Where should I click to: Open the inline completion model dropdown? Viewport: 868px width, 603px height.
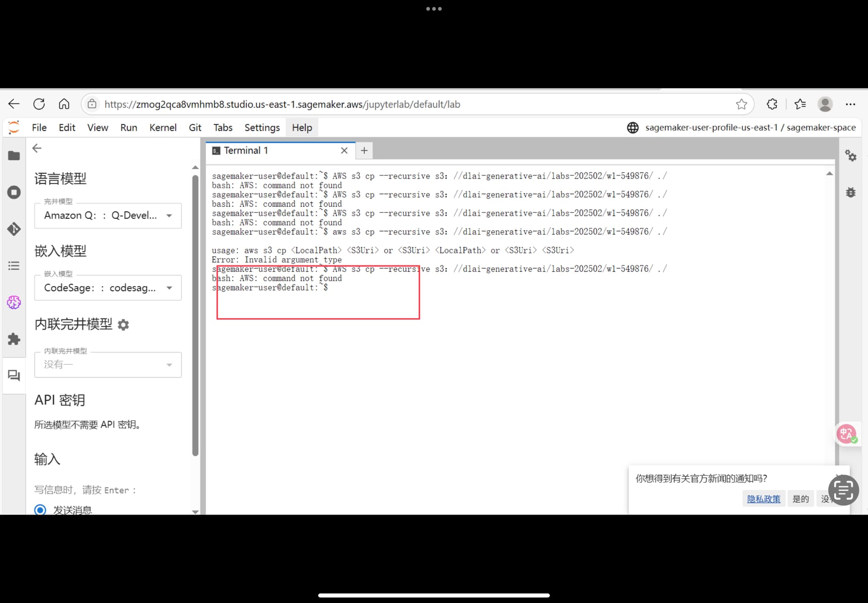[x=108, y=365]
